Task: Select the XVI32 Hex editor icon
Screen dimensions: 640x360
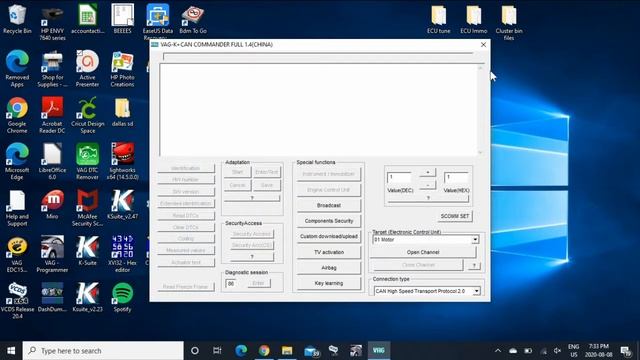Action: (x=122, y=255)
